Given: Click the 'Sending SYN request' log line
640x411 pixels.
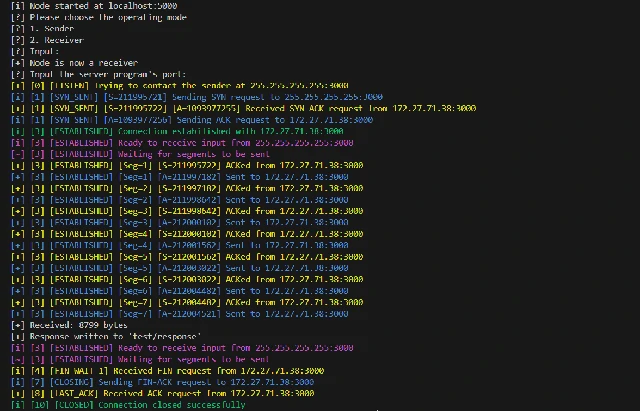Looking at the screenshot, I should pos(197,97).
